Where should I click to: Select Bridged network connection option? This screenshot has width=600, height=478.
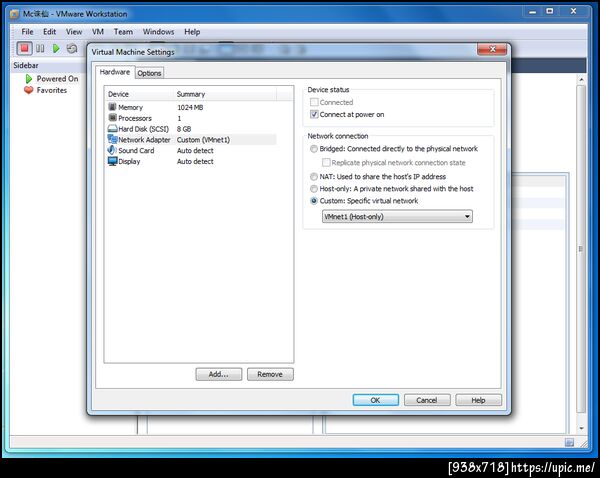(x=314, y=149)
